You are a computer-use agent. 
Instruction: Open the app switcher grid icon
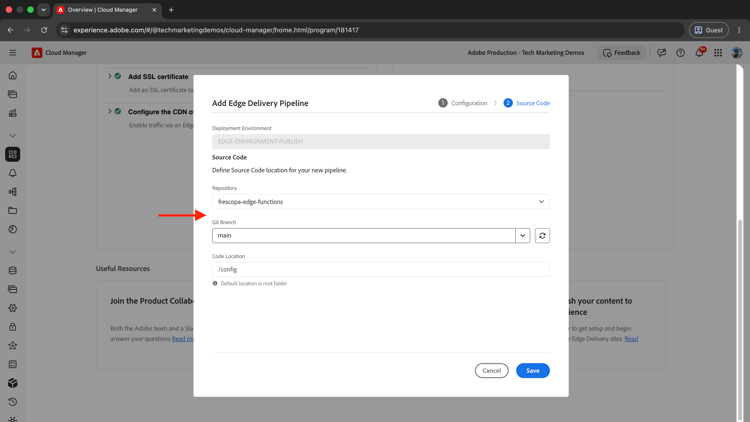[x=718, y=53]
